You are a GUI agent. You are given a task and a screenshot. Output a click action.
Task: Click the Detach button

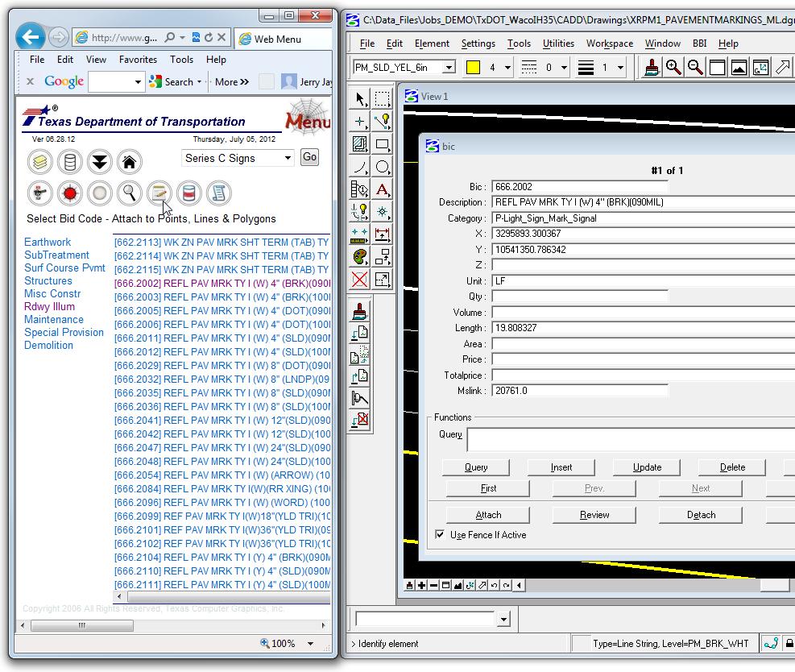(700, 515)
